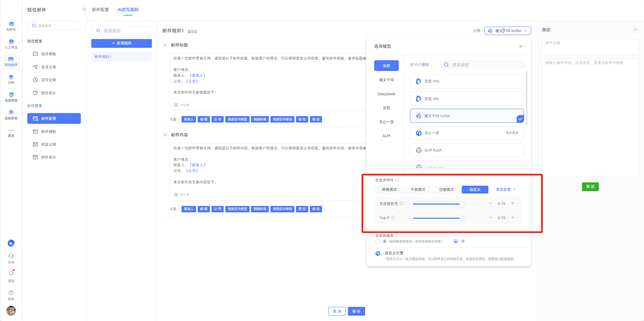644x321 pixels.
Task: Filter models by 文心一言 category
Action: [386, 122]
